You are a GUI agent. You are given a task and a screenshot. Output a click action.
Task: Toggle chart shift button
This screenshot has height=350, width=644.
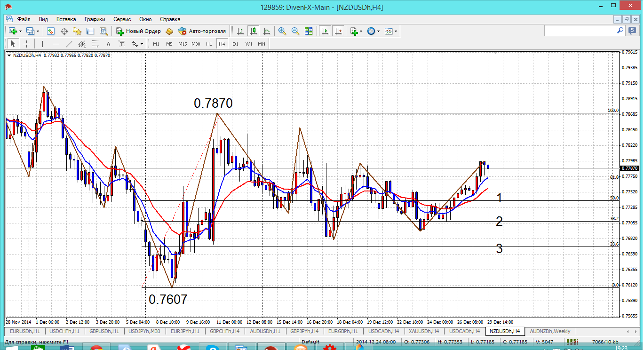coord(338,31)
